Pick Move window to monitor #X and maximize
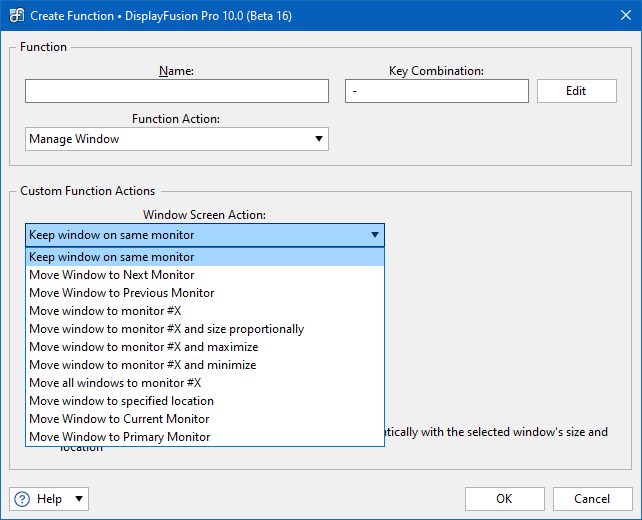 (x=205, y=347)
